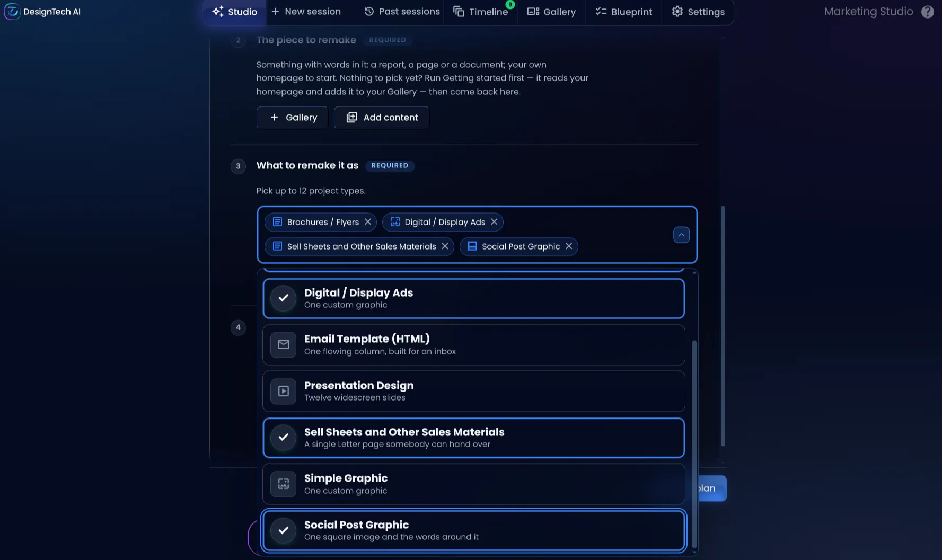Screen dimensions: 942x560
Task: Go to the Blueprint tab
Action: pyautogui.click(x=623, y=12)
